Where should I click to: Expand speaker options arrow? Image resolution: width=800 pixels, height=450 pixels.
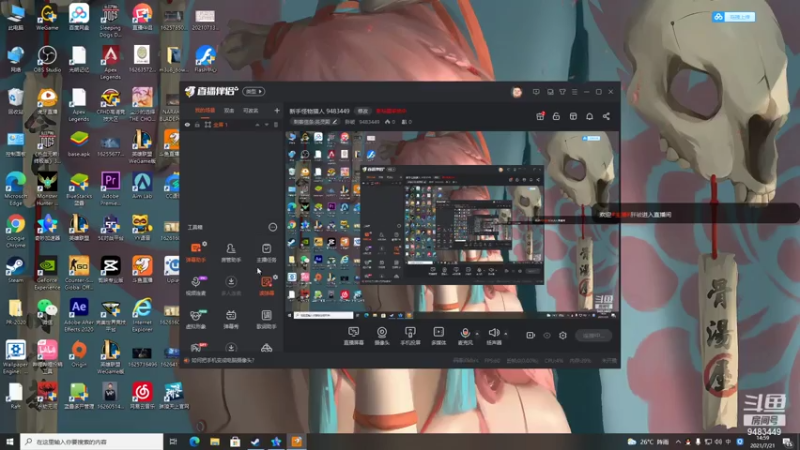(506, 334)
